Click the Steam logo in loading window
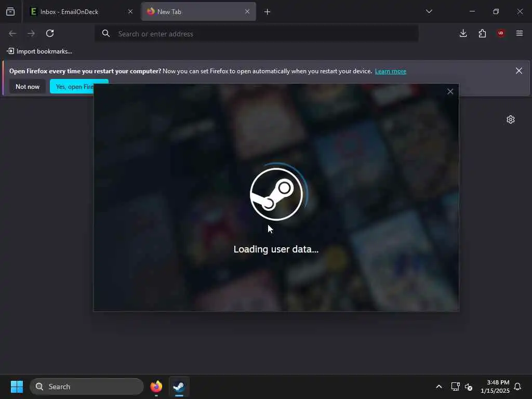Viewport: 532px width, 399px height. click(276, 194)
